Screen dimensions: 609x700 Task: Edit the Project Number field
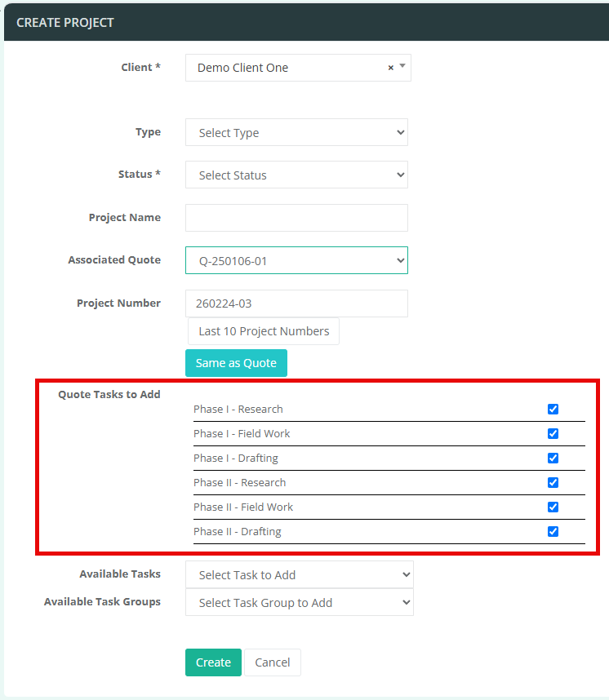pyautogui.click(x=296, y=303)
